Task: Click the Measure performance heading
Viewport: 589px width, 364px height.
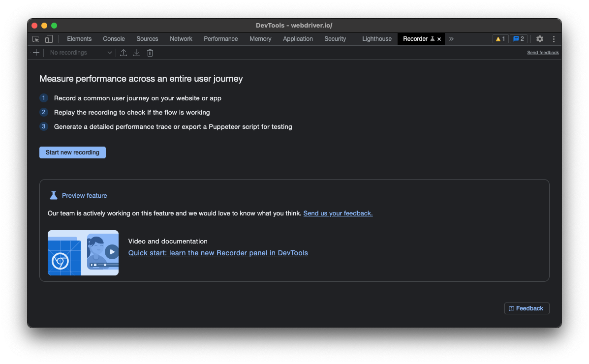Action: click(x=141, y=79)
